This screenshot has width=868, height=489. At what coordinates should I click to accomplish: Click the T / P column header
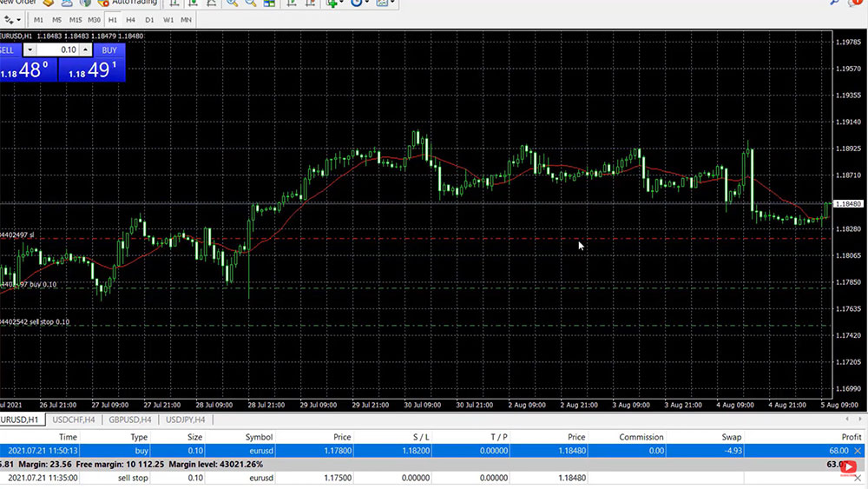click(499, 437)
